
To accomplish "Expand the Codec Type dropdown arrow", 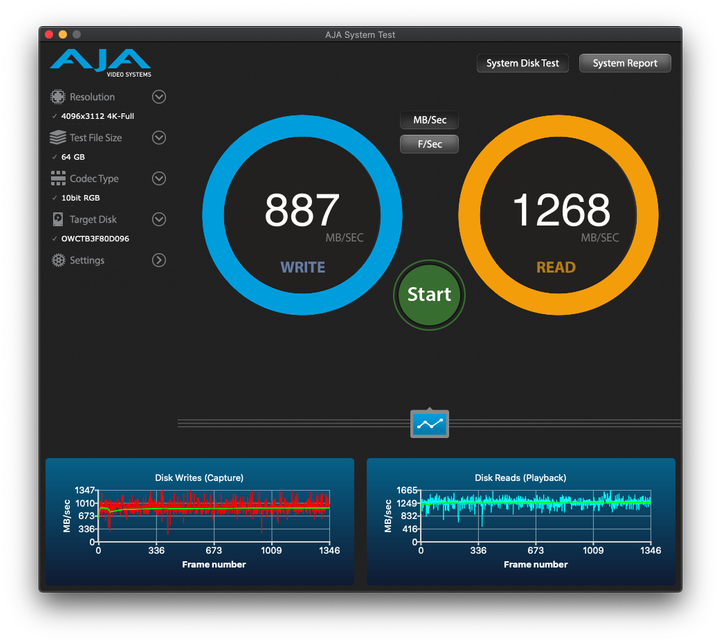I will [x=159, y=179].
